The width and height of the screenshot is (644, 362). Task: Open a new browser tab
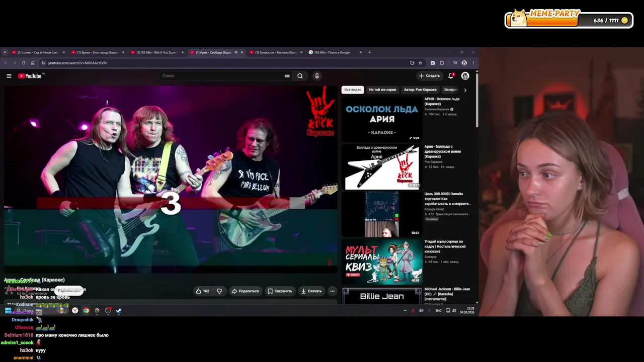(369, 52)
